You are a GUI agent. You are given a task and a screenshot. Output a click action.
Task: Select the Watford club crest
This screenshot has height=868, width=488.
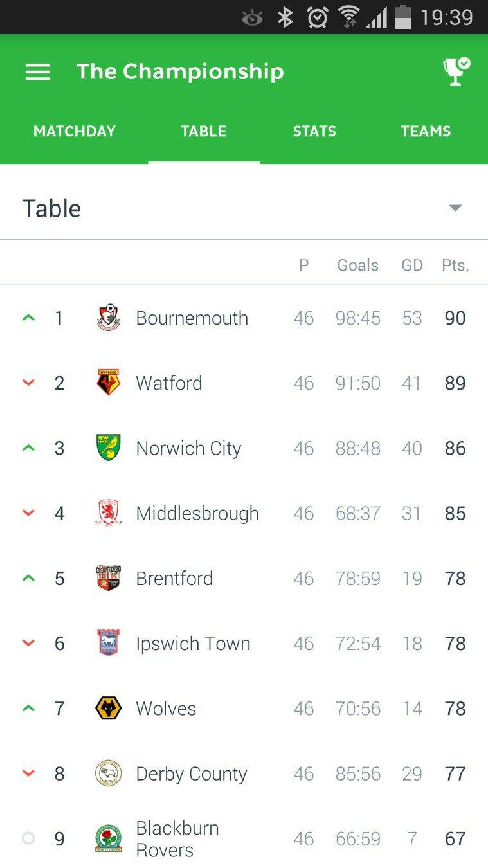[x=108, y=383]
